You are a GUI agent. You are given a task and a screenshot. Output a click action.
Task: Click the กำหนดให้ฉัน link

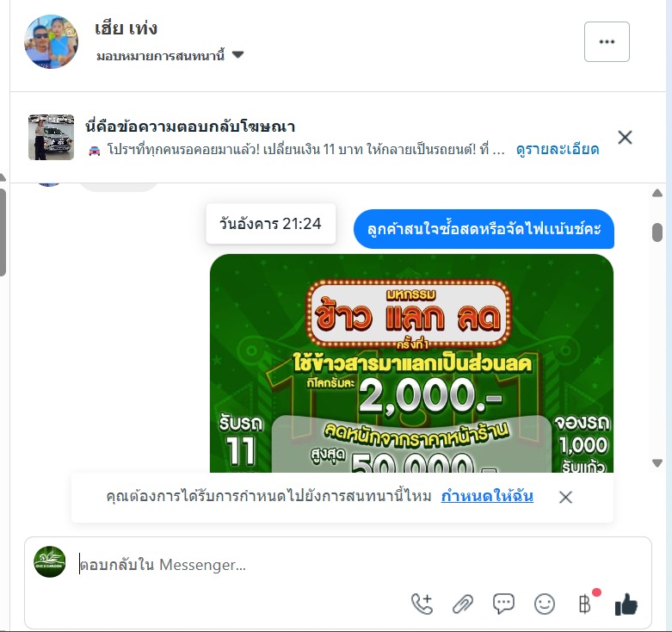487,496
